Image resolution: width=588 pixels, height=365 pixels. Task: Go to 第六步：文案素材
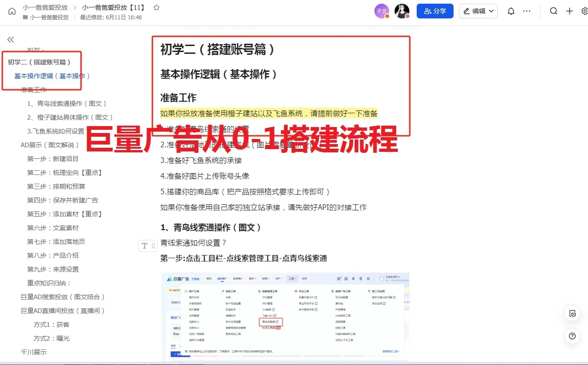[53, 228]
